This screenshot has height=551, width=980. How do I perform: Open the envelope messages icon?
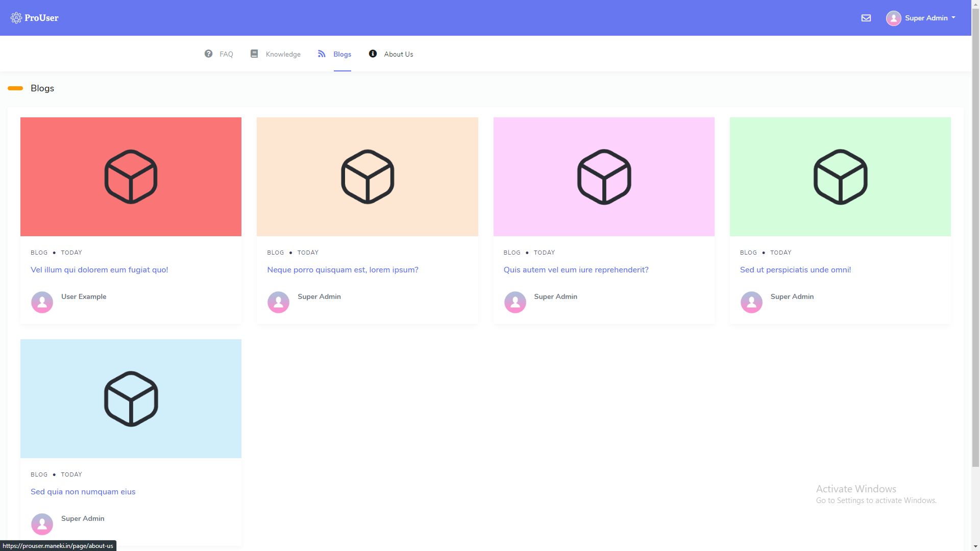(x=866, y=18)
